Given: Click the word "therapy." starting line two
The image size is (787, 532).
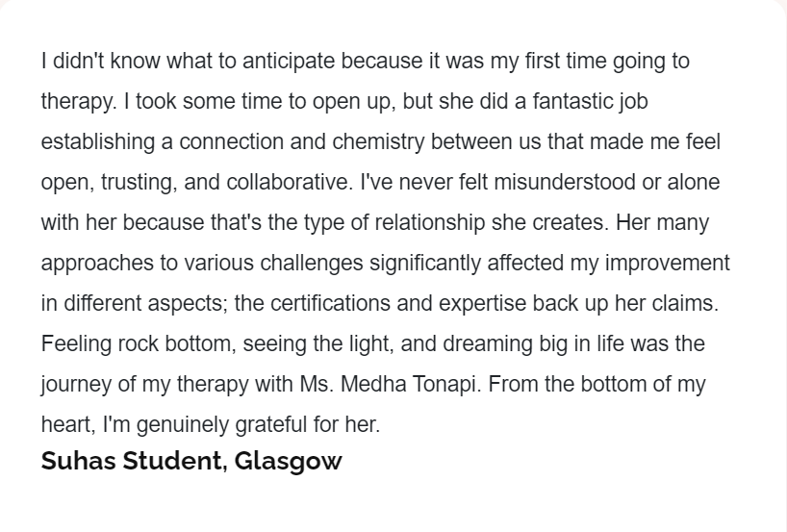Looking at the screenshot, I should pos(79,102).
